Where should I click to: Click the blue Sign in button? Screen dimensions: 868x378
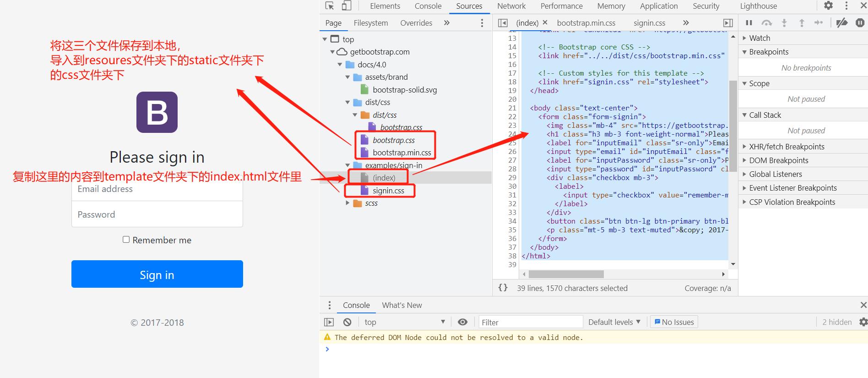(157, 274)
